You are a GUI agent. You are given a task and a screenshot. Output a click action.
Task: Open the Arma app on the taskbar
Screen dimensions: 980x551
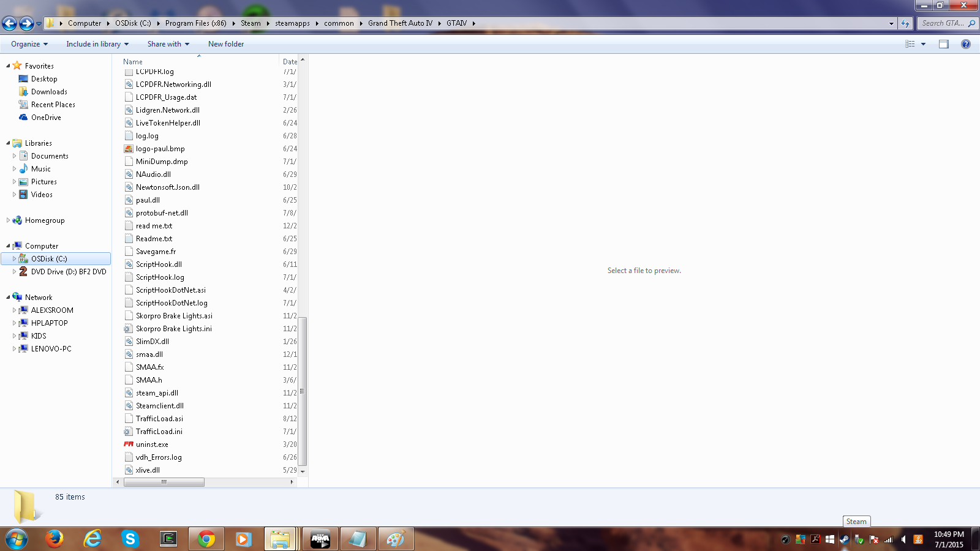(x=320, y=539)
